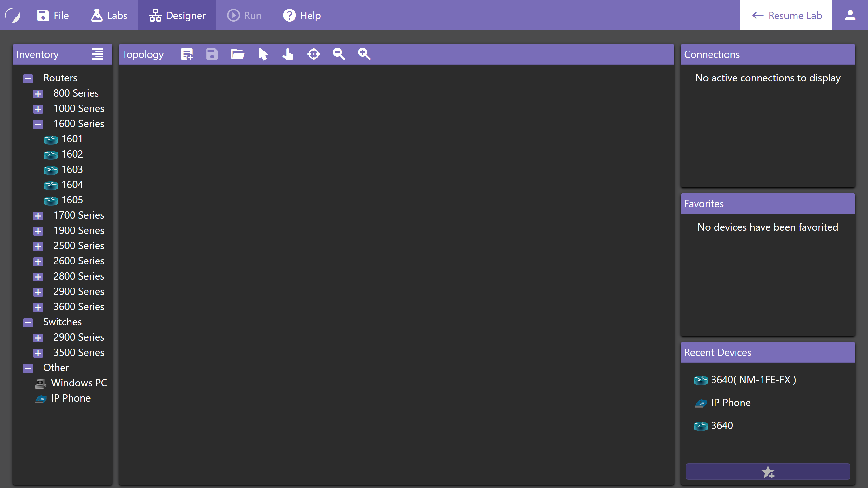This screenshot has width=868, height=488.
Task: Click the Resume Lab button
Action: point(786,15)
